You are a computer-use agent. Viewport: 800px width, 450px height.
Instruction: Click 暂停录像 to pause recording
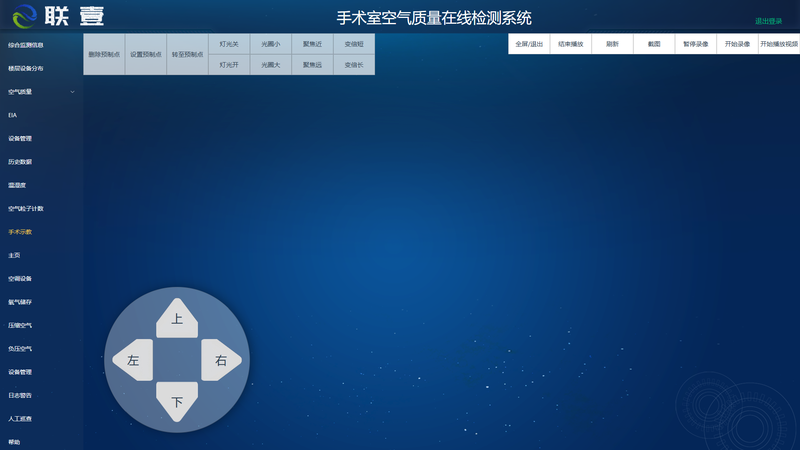(x=695, y=44)
